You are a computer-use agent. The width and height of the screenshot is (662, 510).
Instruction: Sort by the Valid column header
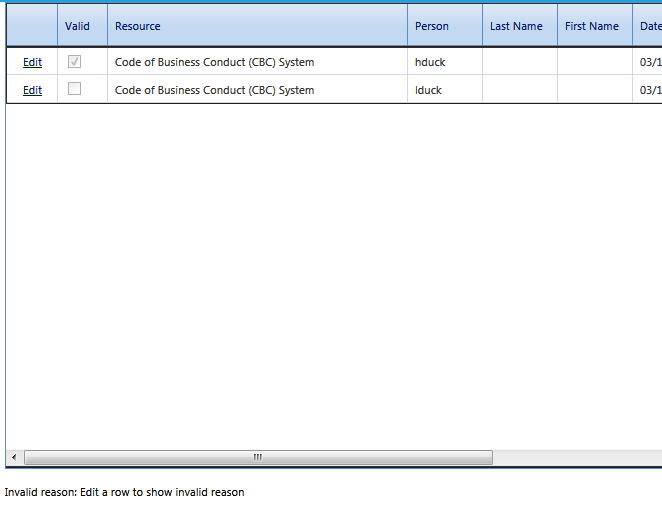[77, 26]
